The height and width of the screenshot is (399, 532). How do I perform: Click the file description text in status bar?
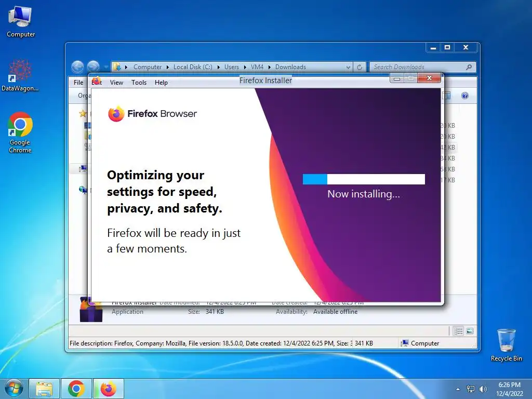click(x=211, y=343)
